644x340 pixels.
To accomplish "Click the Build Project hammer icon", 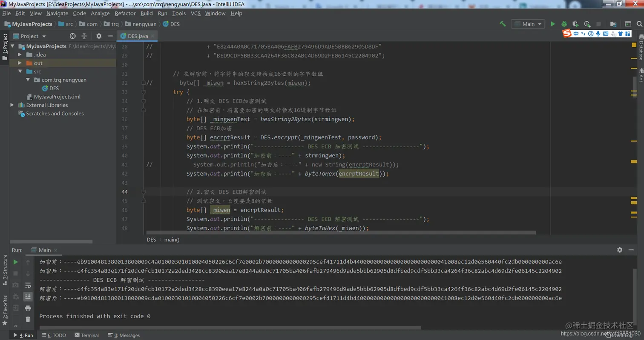I will (503, 24).
